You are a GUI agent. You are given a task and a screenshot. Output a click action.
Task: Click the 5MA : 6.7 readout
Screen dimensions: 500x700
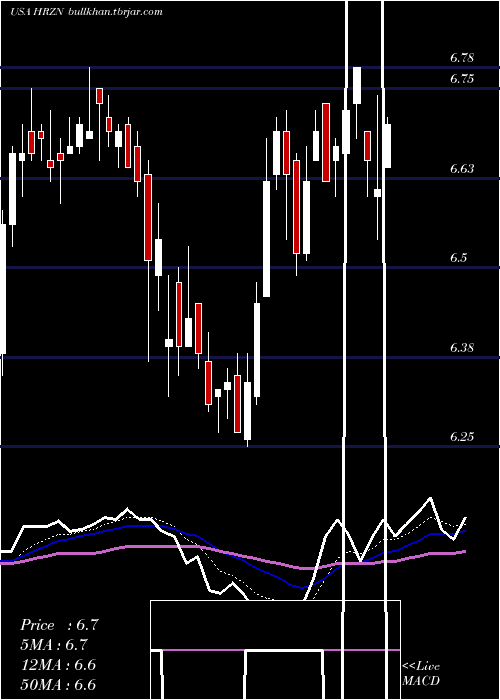[54, 645]
